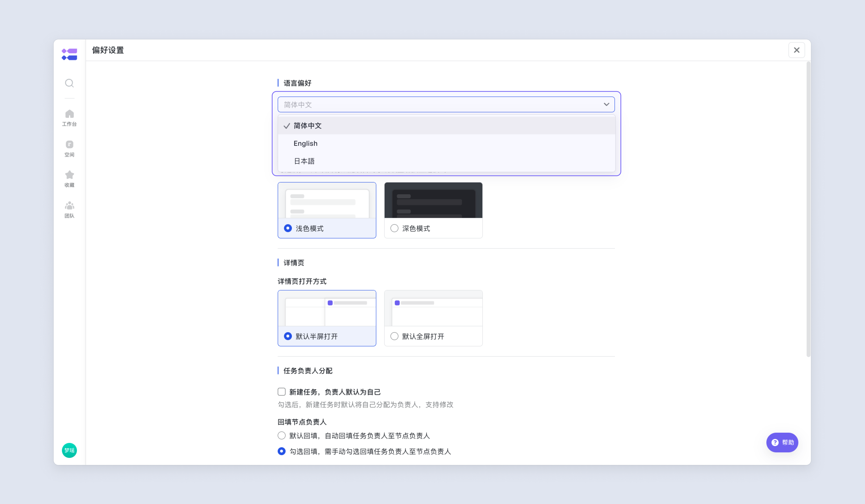Click the half-screen layout preview thumbnail
The width and height of the screenshot is (865, 504).
(327, 308)
